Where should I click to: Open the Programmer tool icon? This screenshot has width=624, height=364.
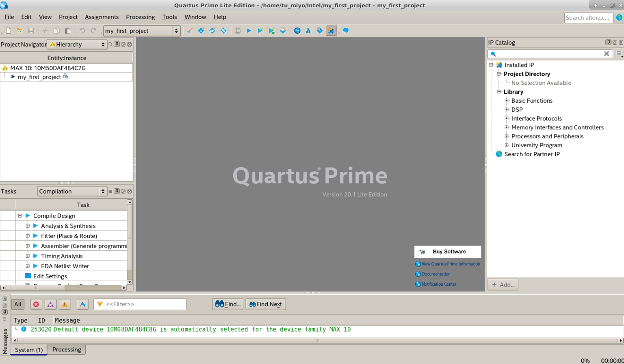point(320,31)
